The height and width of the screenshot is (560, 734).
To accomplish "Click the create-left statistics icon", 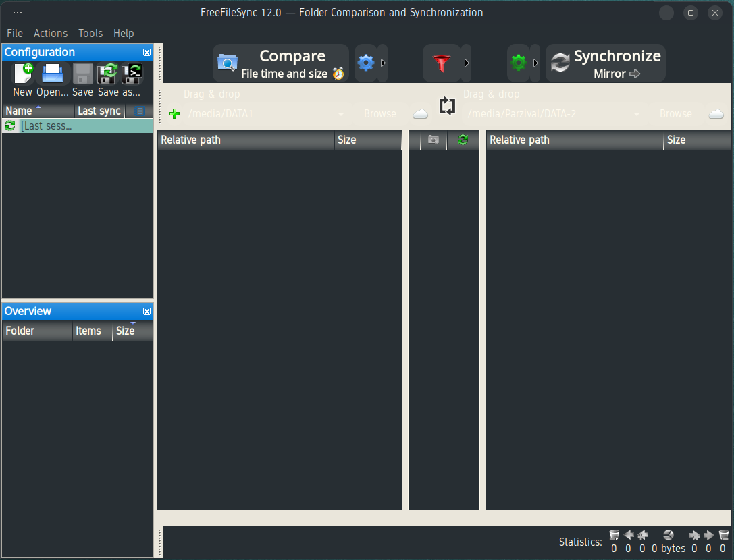I will pyautogui.click(x=643, y=535).
